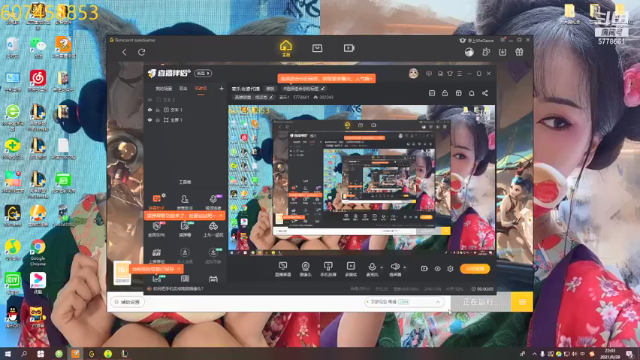
Task: Add a phone screen cast source
Action: click(328, 269)
